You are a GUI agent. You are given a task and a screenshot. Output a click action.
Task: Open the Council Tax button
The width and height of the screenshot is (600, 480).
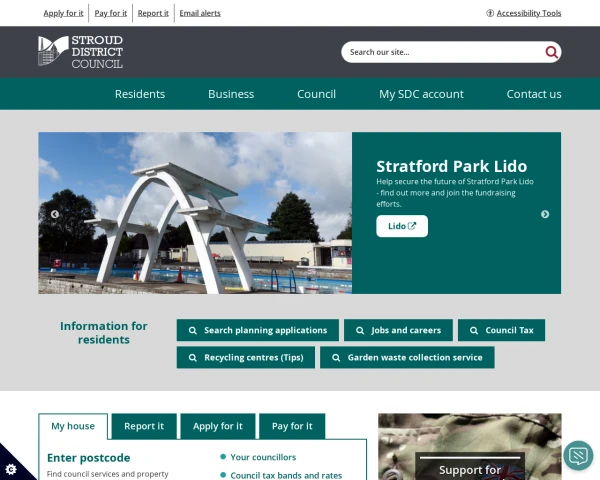click(501, 330)
